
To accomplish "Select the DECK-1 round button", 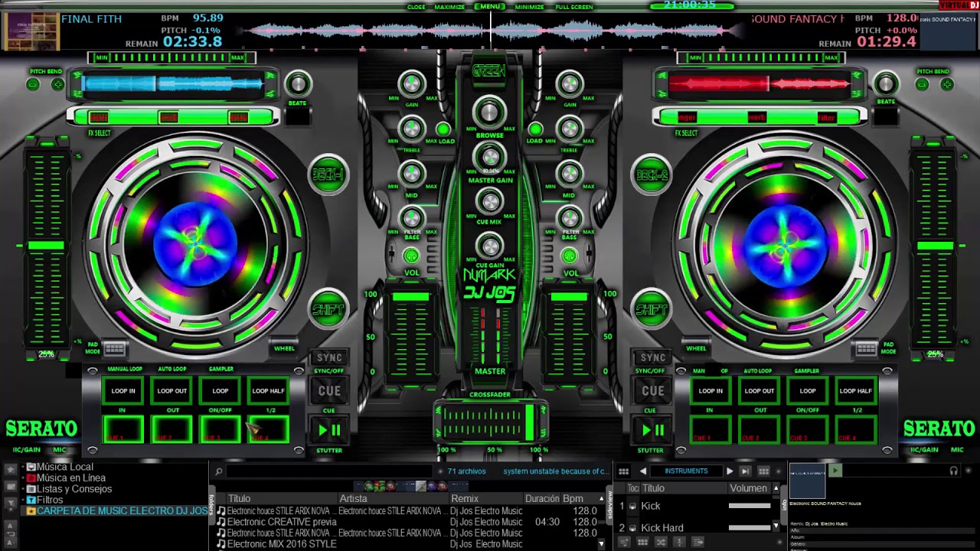I will point(328,174).
